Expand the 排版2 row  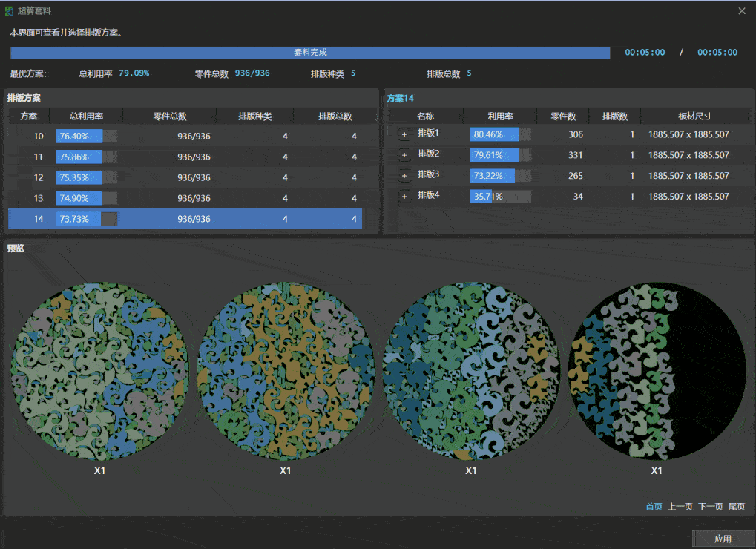[x=404, y=155]
